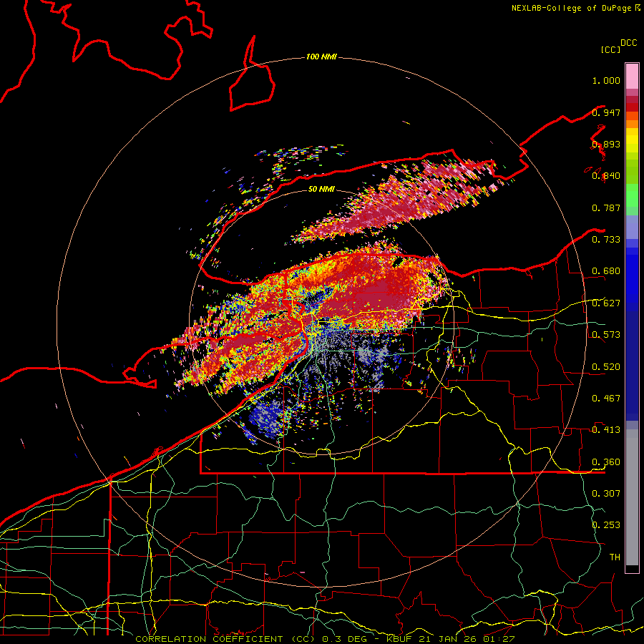The width and height of the screenshot is (644, 644).
Task: Click the gray lower segment of color bar
Action: point(632,497)
